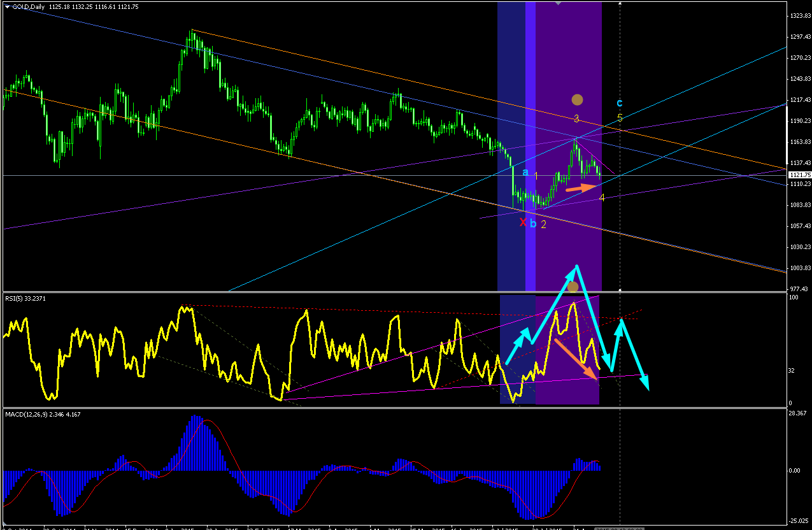812x530 pixels.
Task: Click price scale value 1323.83
Action: click(799, 15)
